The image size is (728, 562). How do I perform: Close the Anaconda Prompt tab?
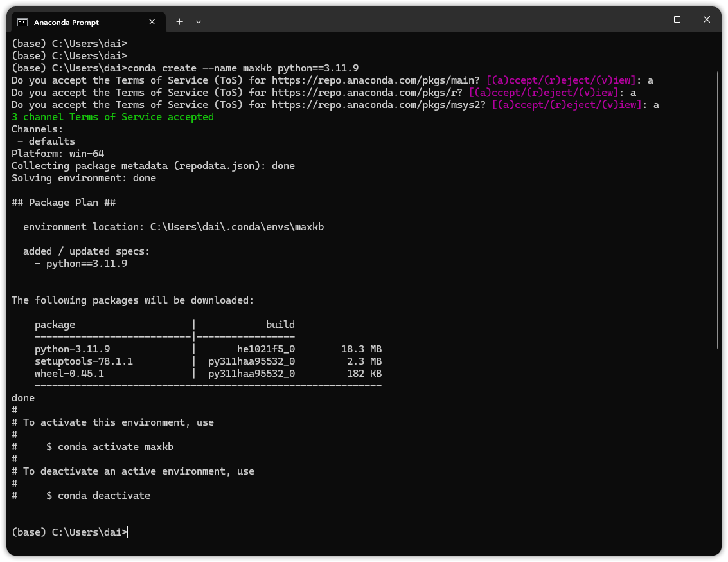point(152,21)
